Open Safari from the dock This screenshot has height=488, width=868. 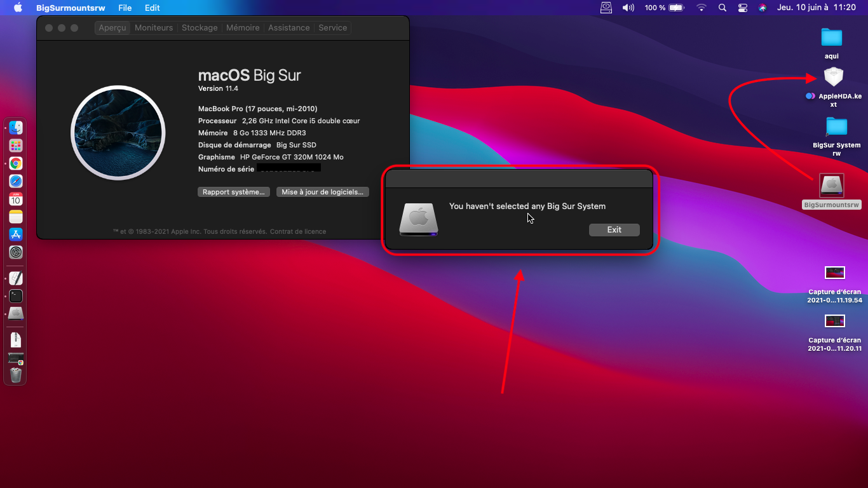[x=16, y=181]
